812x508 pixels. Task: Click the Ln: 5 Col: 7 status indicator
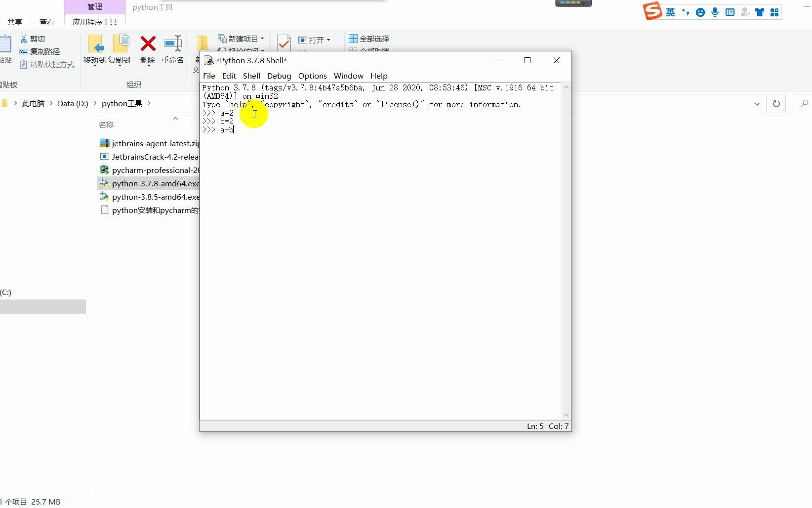[x=547, y=426]
